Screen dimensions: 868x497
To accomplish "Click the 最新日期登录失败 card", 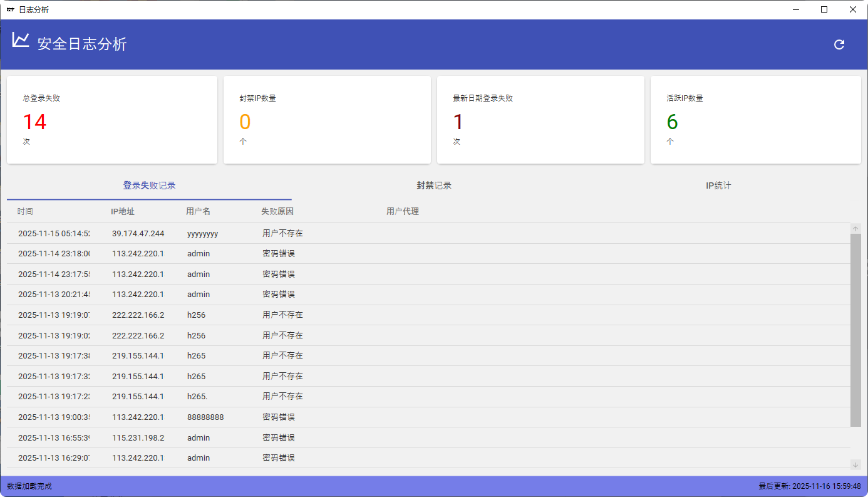I will [x=540, y=119].
